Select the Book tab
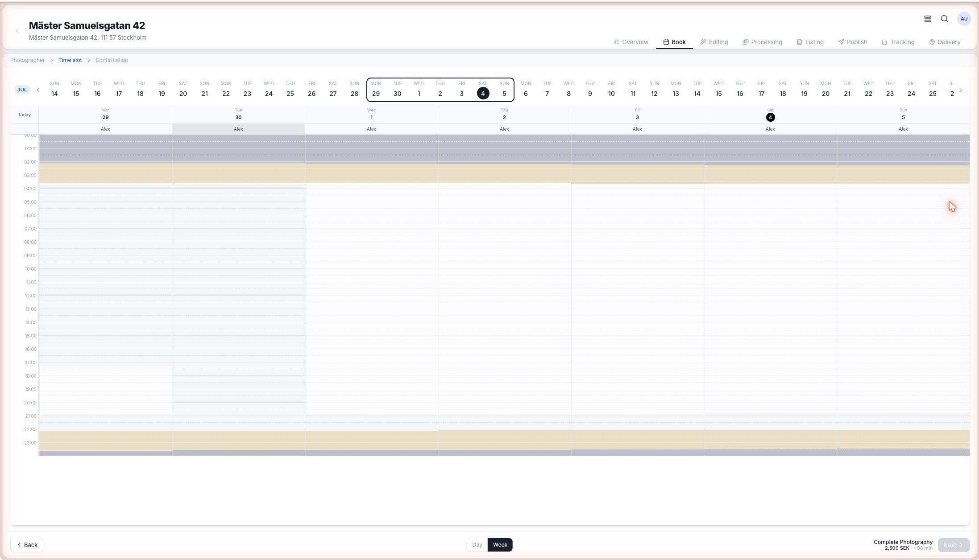Screen dimensions: 979x560 pyautogui.click(x=674, y=42)
